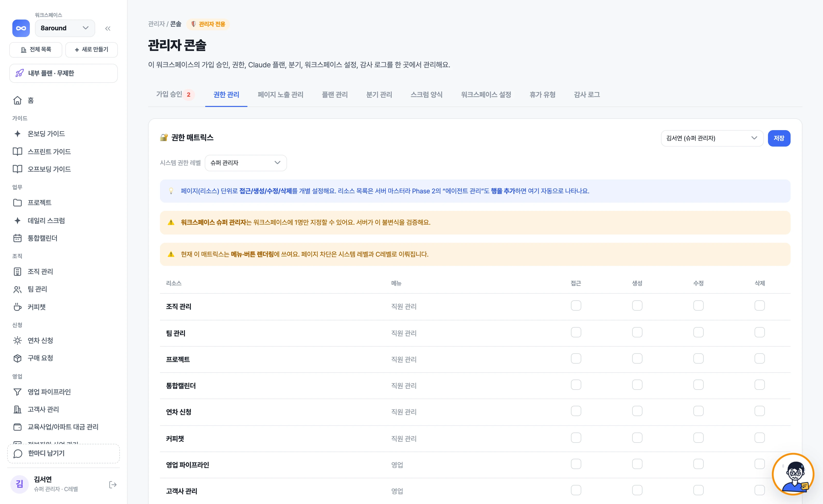
Task: Switch to the 페이지 노출 관리 tab
Action: (280, 95)
